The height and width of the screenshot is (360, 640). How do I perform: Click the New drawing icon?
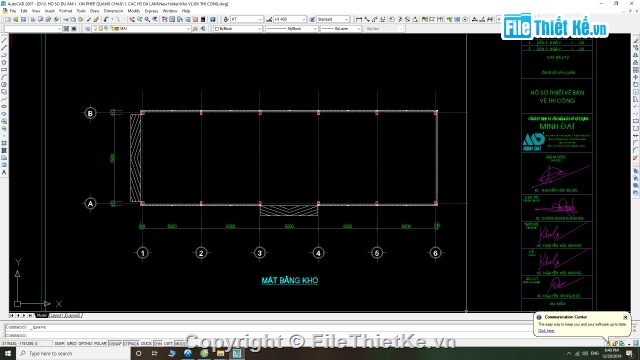[8, 19]
